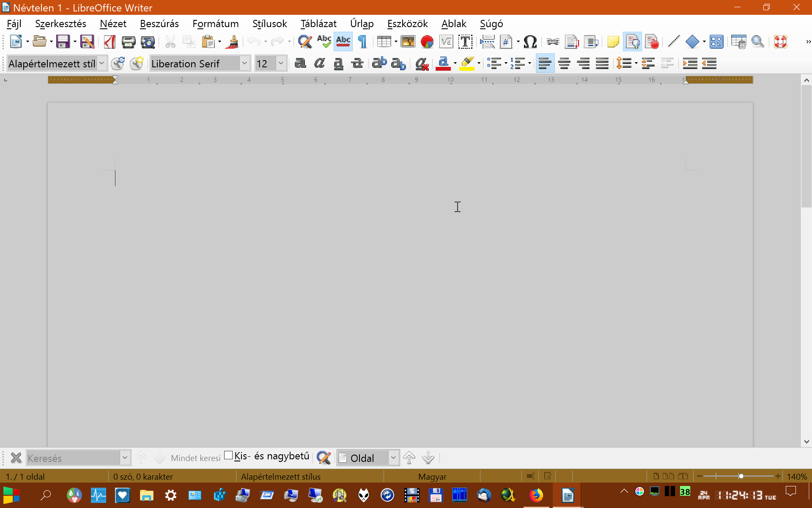The image size is (812, 508).
Task: Open the Formátum menu
Action: (x=216, y=24)
